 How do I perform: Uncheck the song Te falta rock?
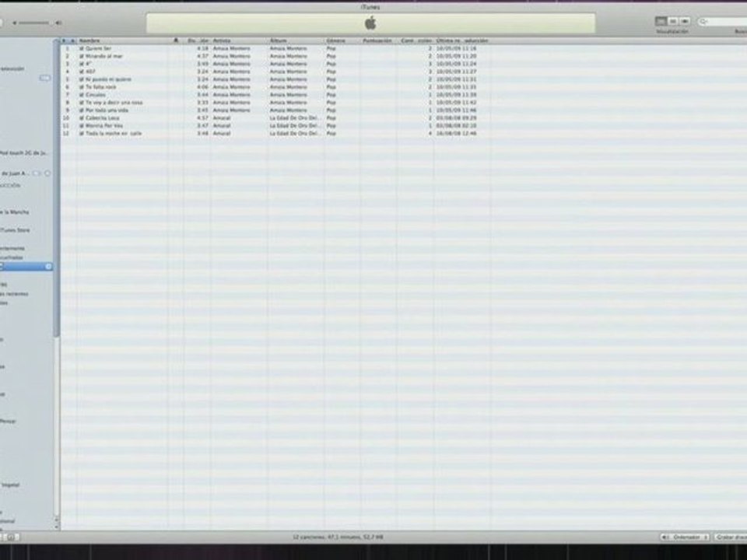tap(82, 87)
